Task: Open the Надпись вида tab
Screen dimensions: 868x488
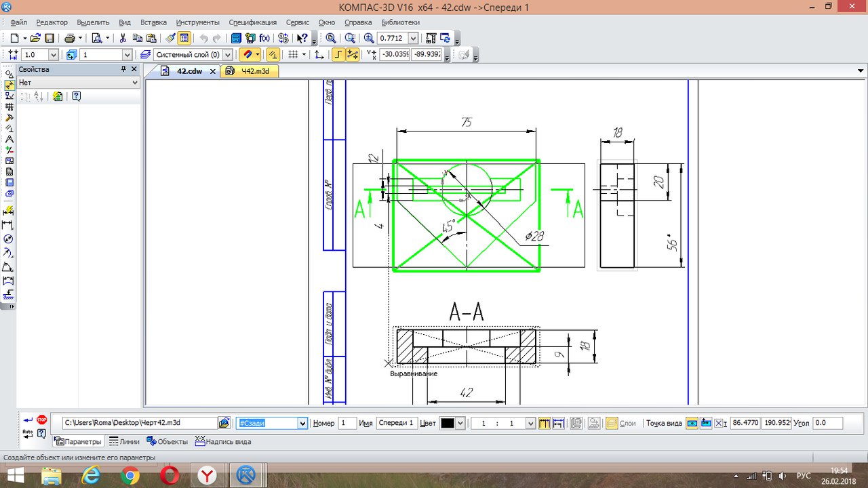Action: (222, 441)
